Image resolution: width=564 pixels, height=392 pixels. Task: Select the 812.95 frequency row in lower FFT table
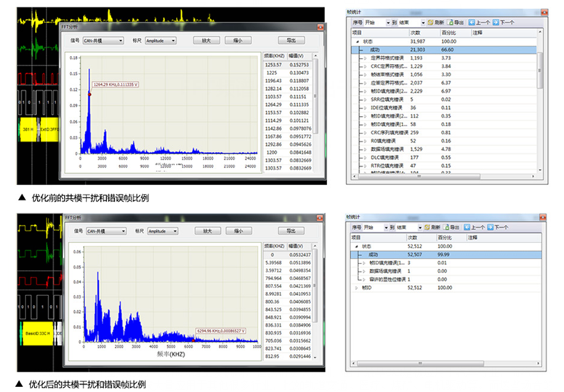(x=288, y=356)
